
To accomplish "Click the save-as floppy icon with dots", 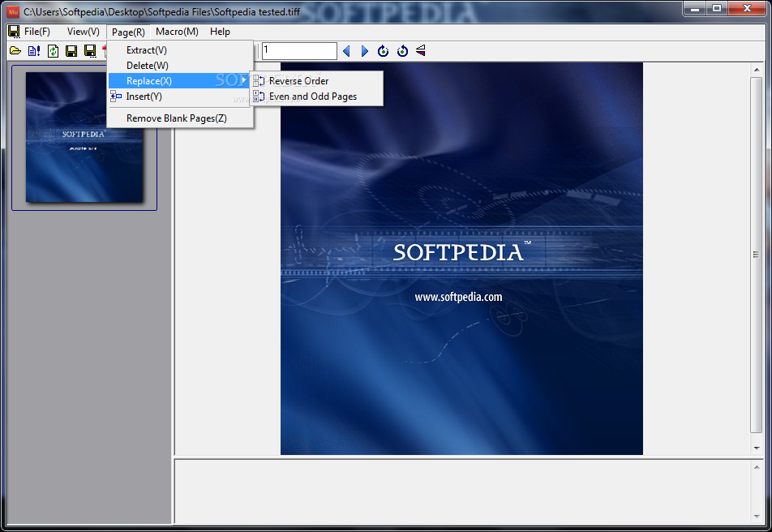I will [90, 51].
